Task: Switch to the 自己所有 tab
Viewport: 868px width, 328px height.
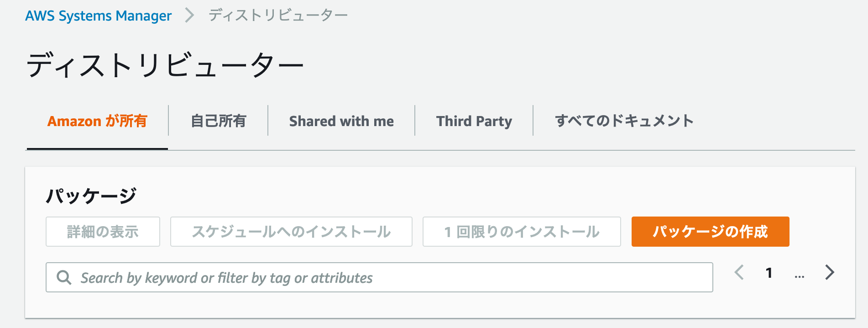Action: pos(218,121)
